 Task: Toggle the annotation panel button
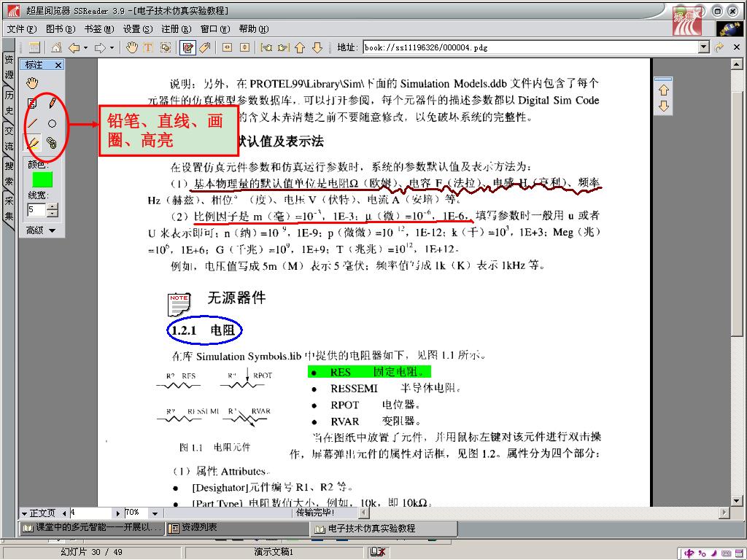187,47
